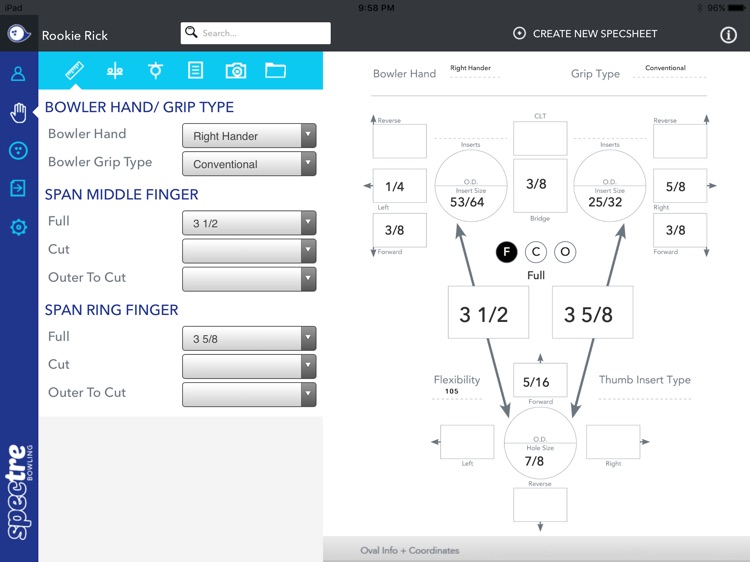Tap the battery indicator in status bar
Image resolution: width=750 pixels, height=562 pixels.
pyautogui.click(x=737, y=8)
